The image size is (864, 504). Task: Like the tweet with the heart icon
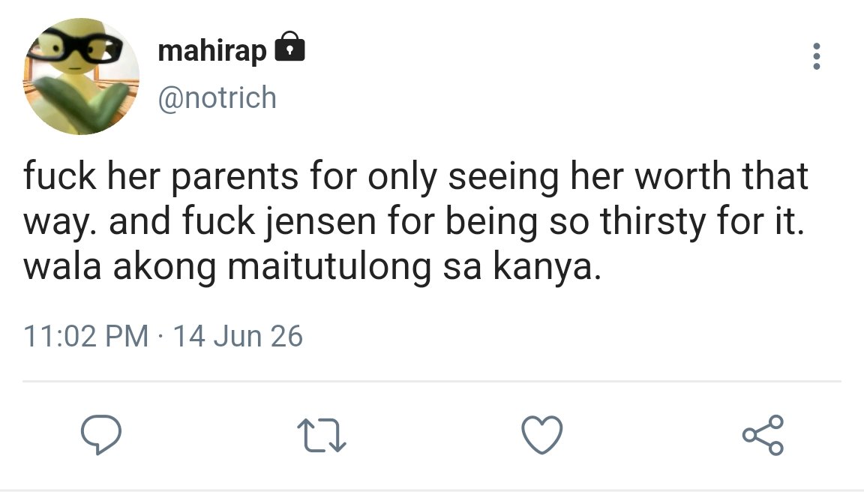[x=542, y=434]
